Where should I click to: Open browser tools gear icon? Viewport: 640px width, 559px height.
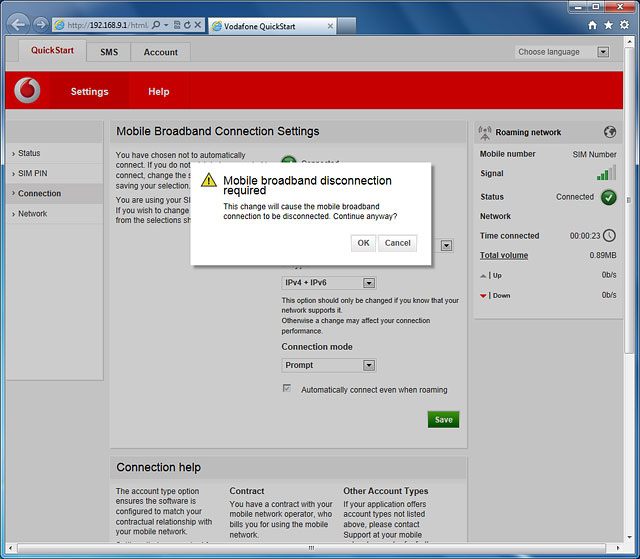coord(625,24)
